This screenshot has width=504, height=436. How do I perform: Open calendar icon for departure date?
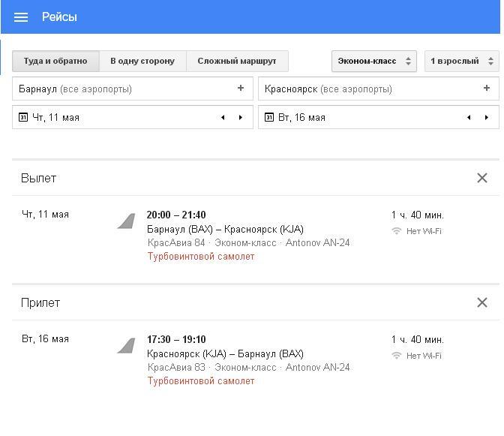click(23, 117)
